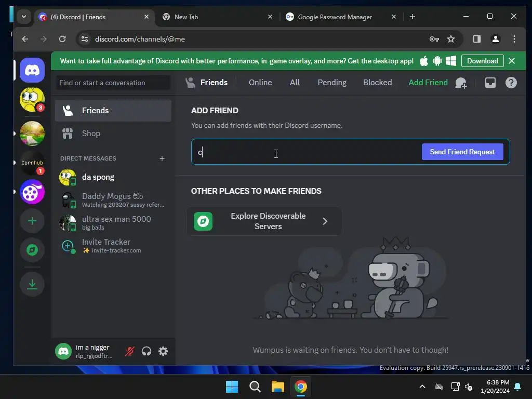The height and width of the screenshot is (399, 532).
Task: Open Windows taskbar search
Action: click(x=255, y=387)
